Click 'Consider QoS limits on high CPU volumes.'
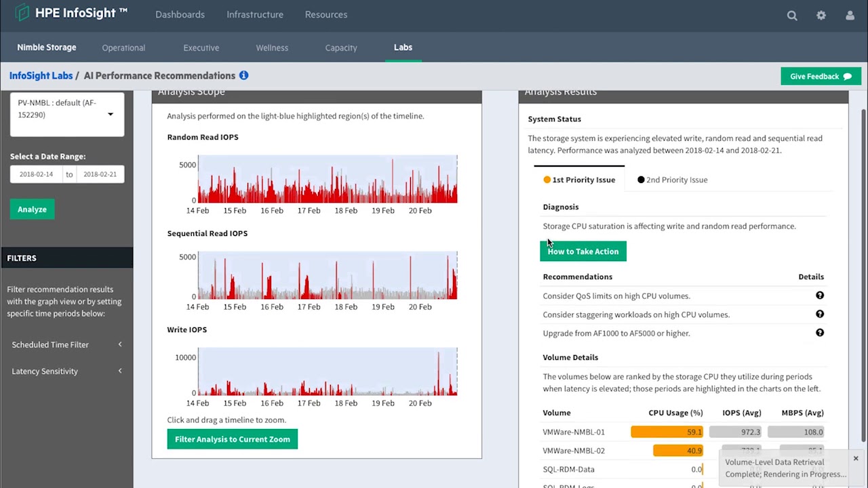868x488 pixels. [616, 296]
